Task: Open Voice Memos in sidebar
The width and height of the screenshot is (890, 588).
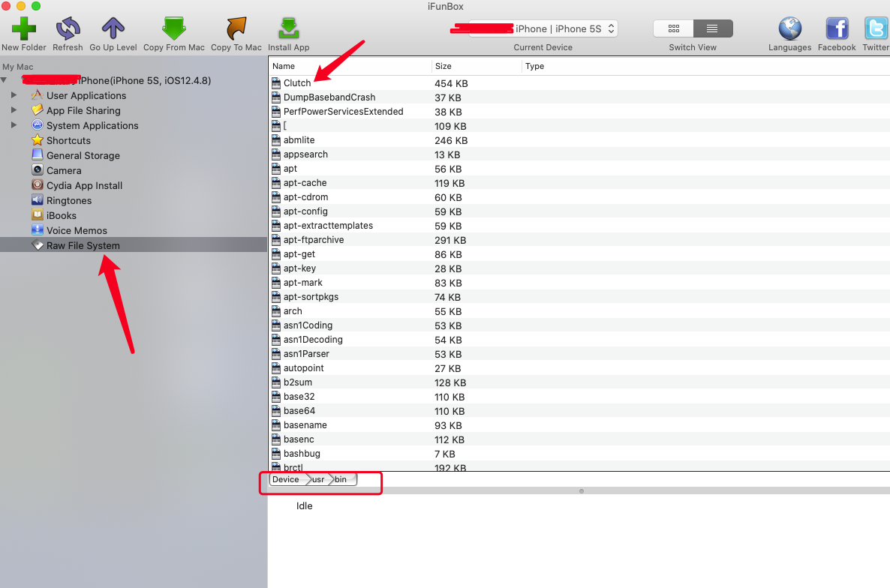Action: click(x=77, y=231)
